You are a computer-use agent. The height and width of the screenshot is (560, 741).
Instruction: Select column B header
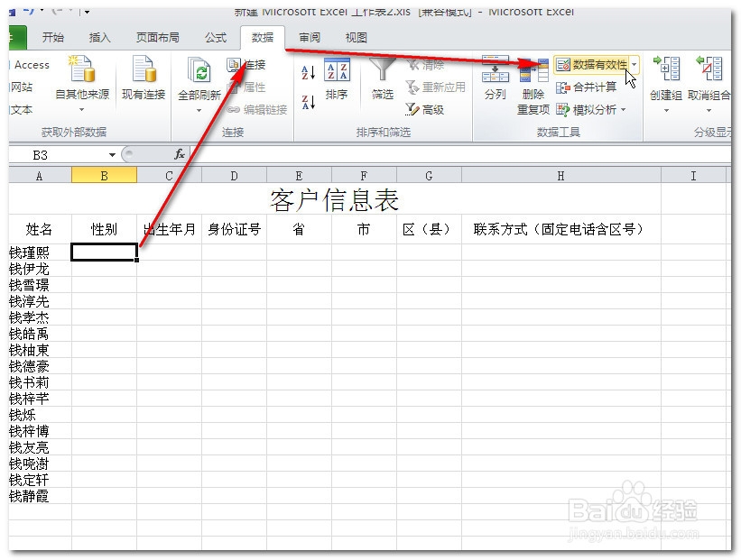point(104,176)
